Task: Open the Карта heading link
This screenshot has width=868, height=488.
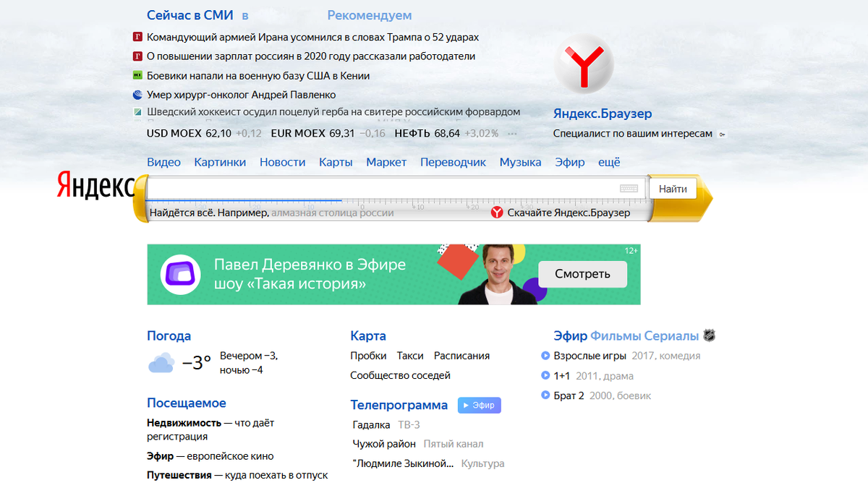Action: tap(368, 335)
